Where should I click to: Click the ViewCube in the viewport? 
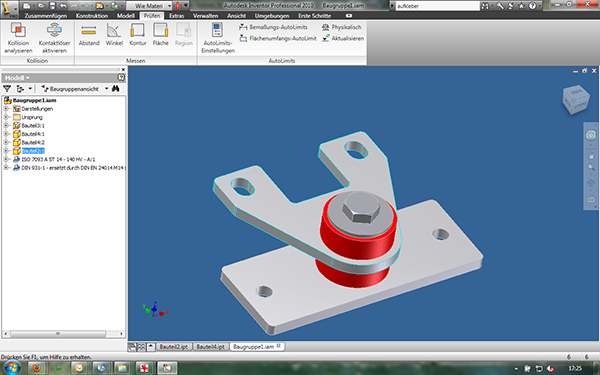tap(576, 99)
